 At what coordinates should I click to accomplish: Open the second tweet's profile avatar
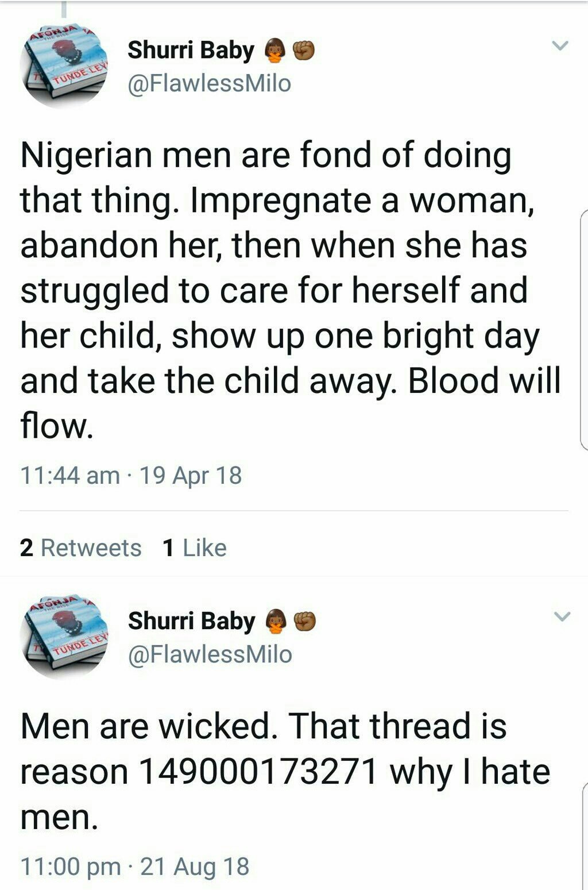tap(63, 636)
